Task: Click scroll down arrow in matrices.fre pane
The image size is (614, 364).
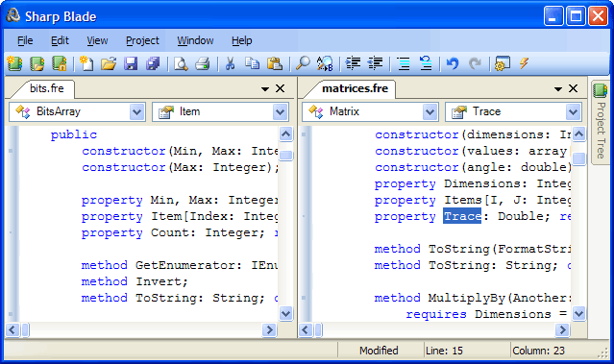Action: [578, 313]
